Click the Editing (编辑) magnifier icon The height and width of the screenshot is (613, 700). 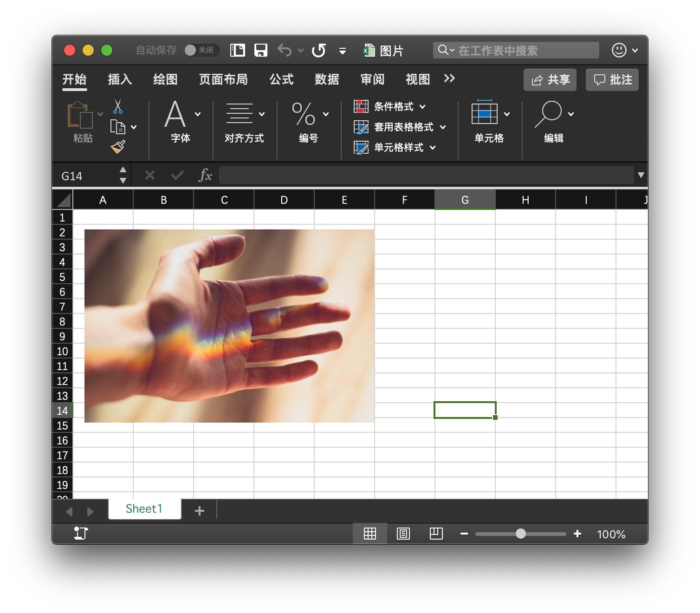[x=548, y=114]
